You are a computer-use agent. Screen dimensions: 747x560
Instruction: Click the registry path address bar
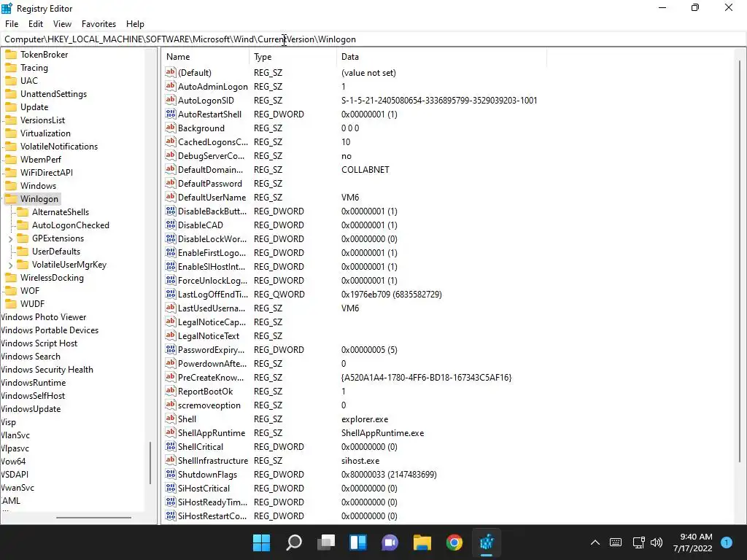pyautogui.click(x=373, y=39)
